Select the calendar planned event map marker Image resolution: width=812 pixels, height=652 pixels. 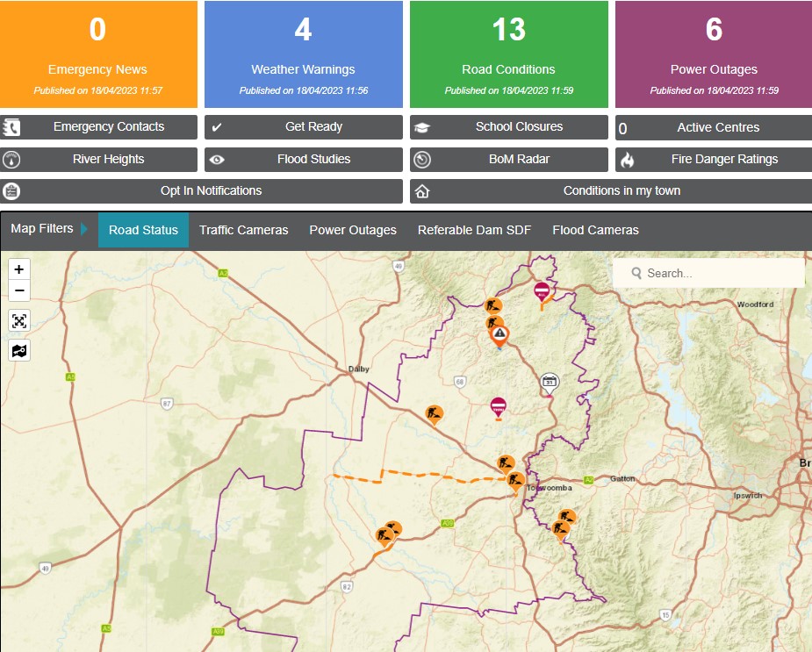550,382
